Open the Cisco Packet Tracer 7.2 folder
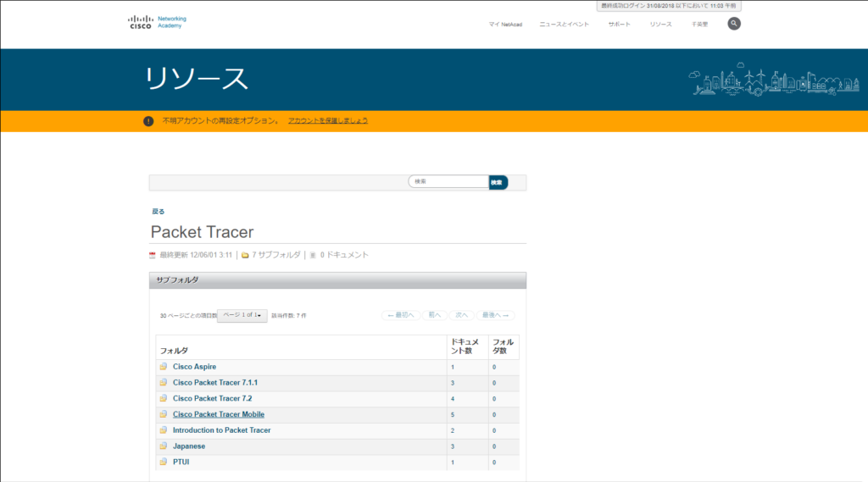Image resolution: width=868 pixels, height=482 pixels. tap(212, 398)
